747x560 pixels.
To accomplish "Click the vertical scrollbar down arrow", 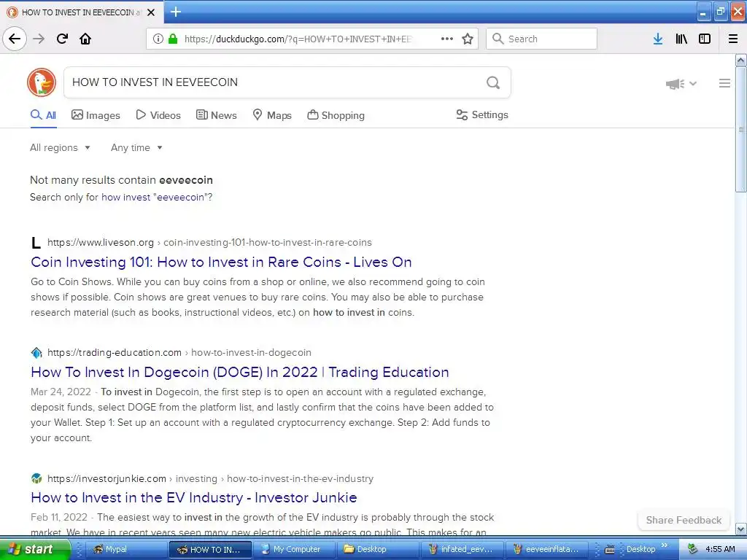I will (x=741, y=529).
